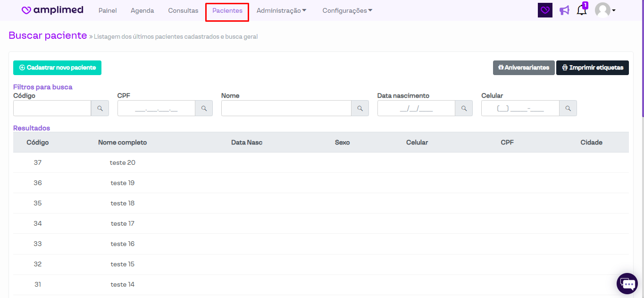Expand the Configurações dropdown menu
Image resolution: width=644 pixels, height=298 pixels.
click(347, 10)
